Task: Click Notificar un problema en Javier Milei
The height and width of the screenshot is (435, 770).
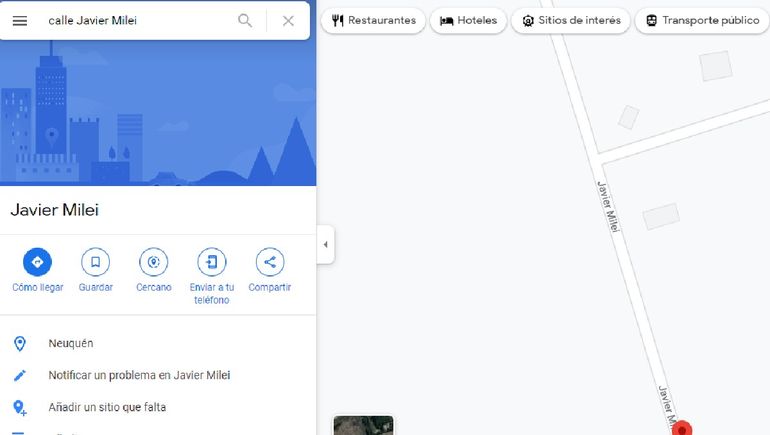Action: pos(139,375)
